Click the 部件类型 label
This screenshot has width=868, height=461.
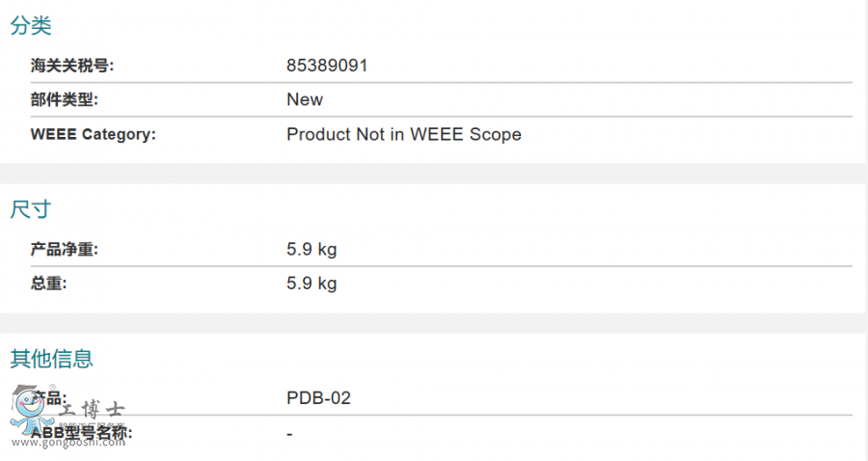pos(65,99)
